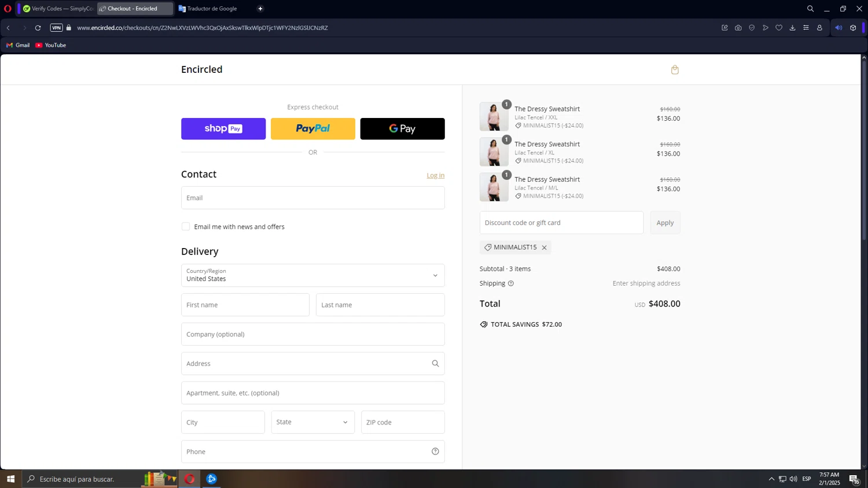Screen dimensions: 868x488
Task: Open the browser profile account icon
Action: 819,28
